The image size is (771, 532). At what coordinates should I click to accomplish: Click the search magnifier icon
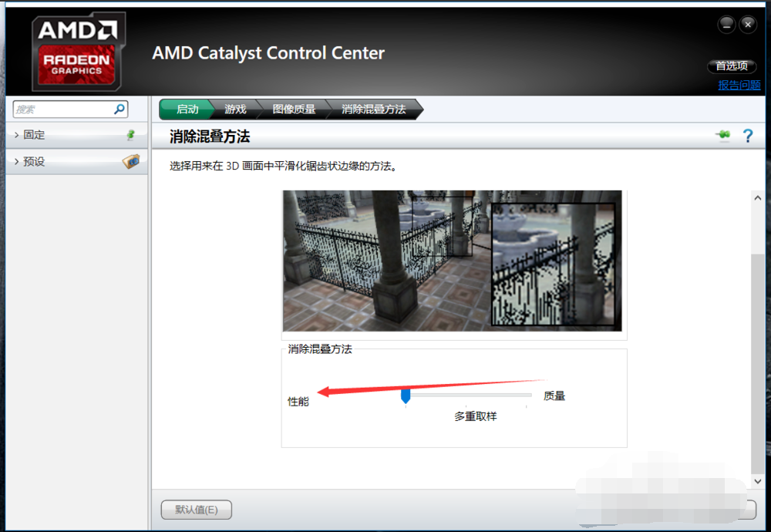[120, 109]
